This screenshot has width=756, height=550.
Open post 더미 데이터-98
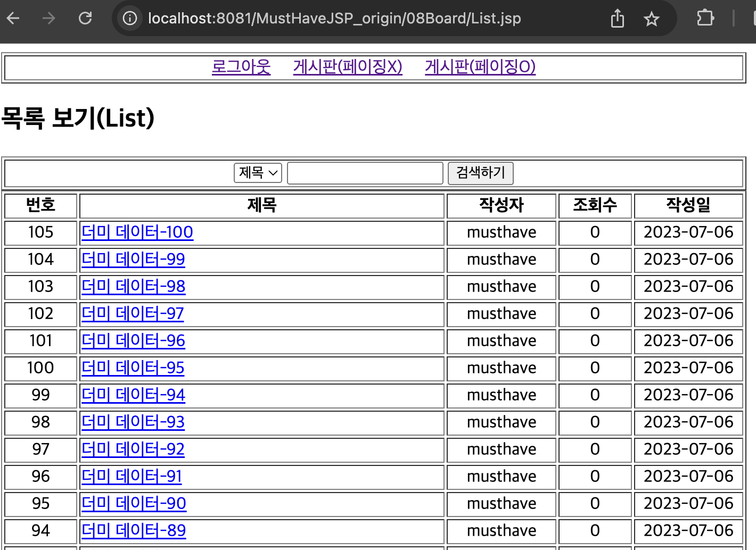tap(133, 287)
